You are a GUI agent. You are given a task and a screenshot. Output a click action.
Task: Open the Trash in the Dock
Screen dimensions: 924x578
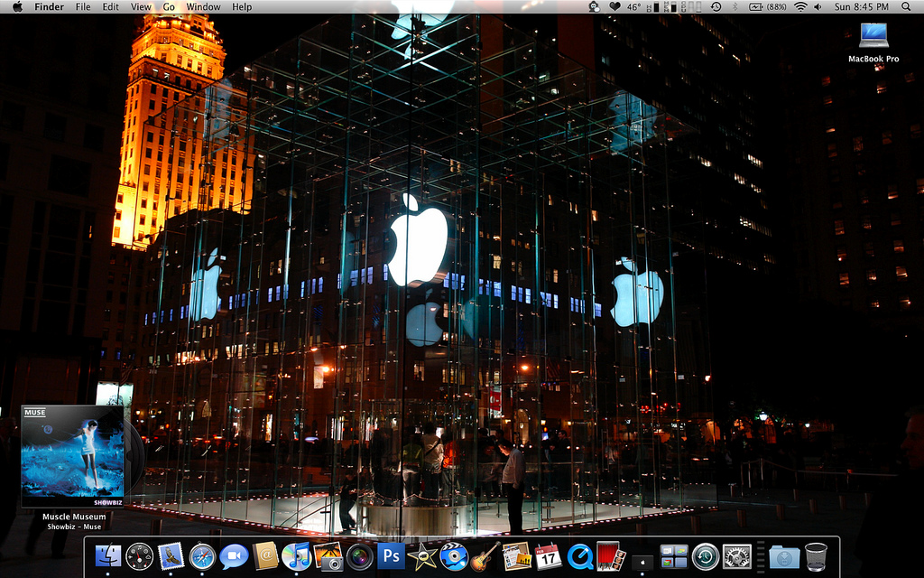(816, 556)
